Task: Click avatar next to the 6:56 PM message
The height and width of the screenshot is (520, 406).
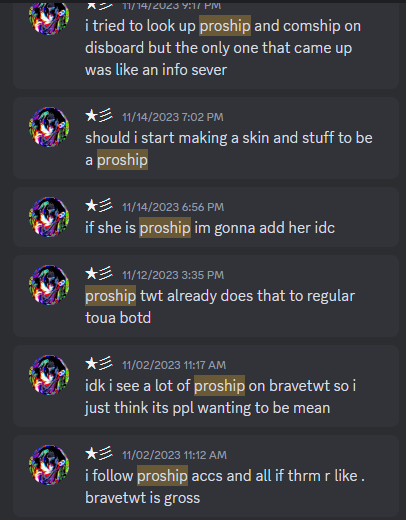Action: pyautogui.click(x=49, y=217)
